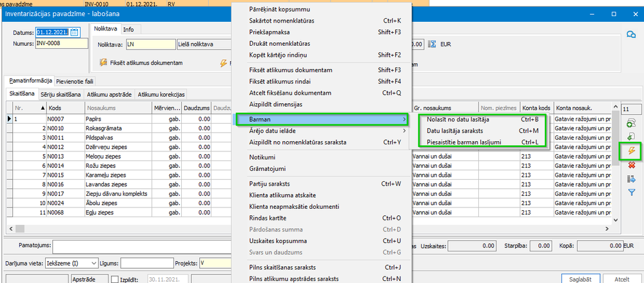Click the columns icon with blue arrow

coord(631,179)
